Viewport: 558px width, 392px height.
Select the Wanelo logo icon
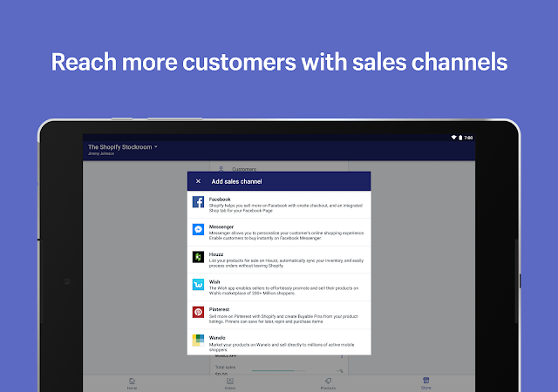point(198,340)
